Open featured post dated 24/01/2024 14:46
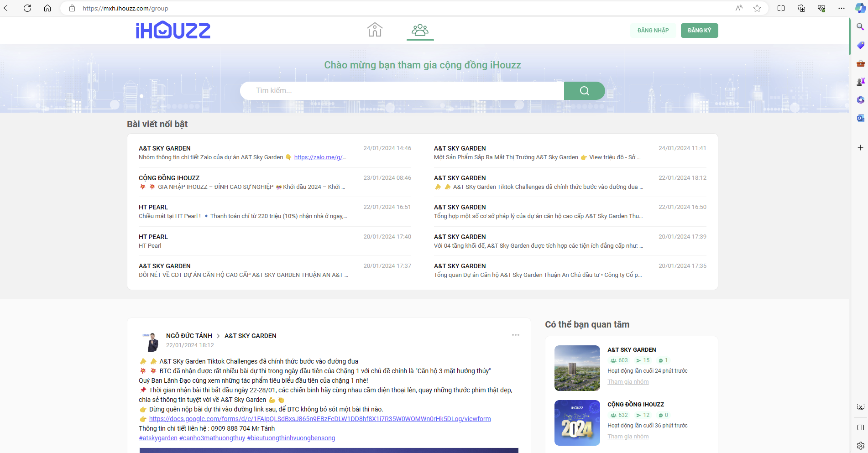 click(275, 153)
